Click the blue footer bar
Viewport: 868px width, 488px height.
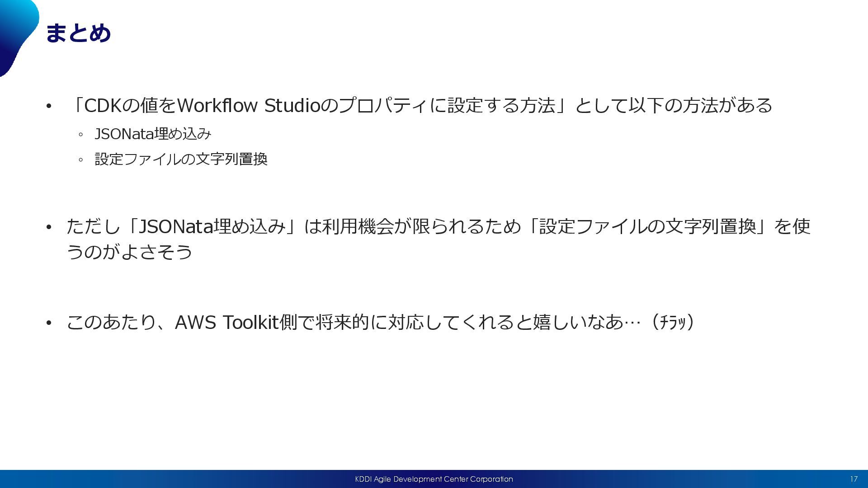181,479
